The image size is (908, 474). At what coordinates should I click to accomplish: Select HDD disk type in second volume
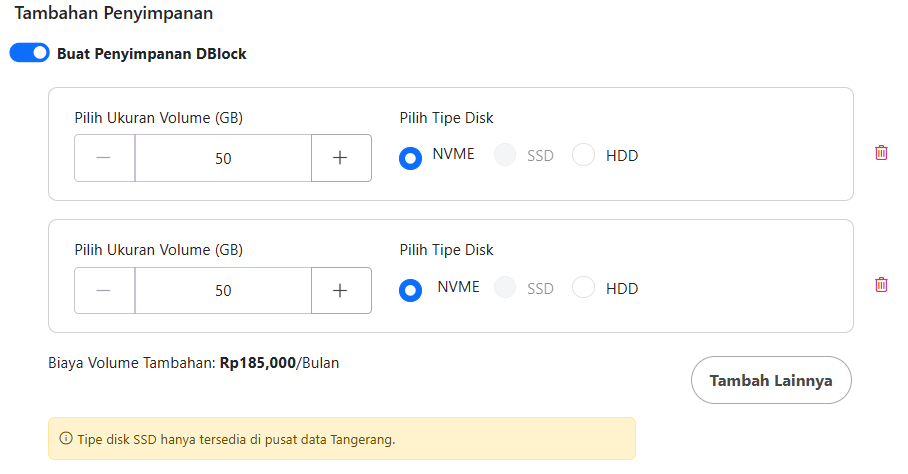[x=584, y=288]
